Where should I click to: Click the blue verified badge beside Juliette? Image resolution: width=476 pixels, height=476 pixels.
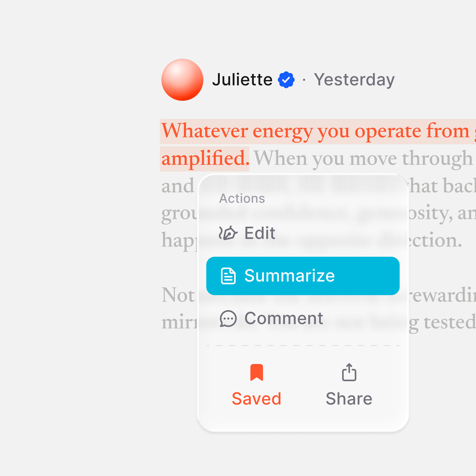pos(286,80)
